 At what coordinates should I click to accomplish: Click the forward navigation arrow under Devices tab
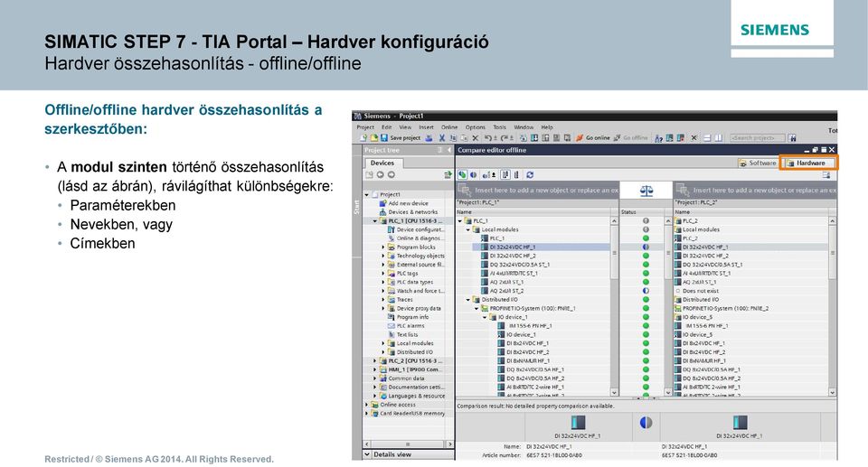(392, 175)
